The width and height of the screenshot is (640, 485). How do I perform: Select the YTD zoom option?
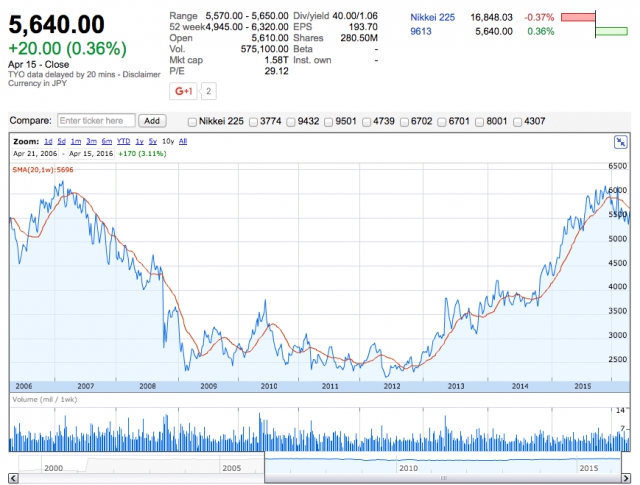coord(124,141)
